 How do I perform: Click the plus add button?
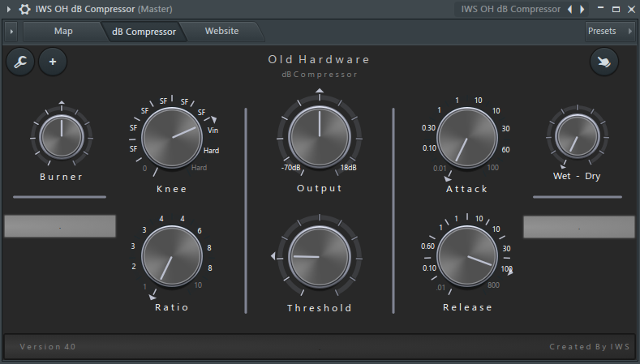pyautogui.click(x=53, y=62)
